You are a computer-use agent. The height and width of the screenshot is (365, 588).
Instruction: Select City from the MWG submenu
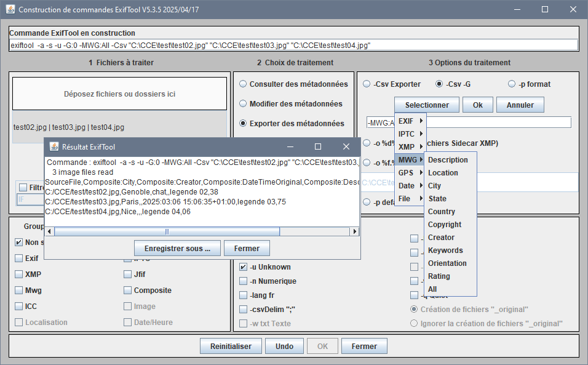point(450,186)
